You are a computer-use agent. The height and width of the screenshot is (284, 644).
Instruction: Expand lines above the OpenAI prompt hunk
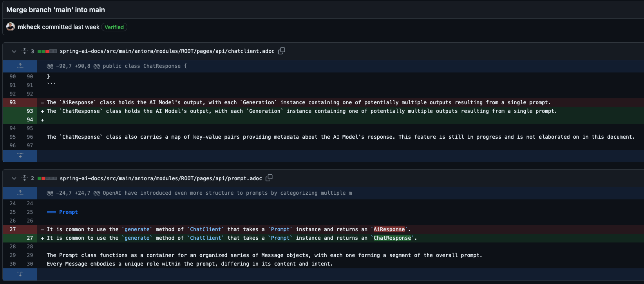(20, 193)
